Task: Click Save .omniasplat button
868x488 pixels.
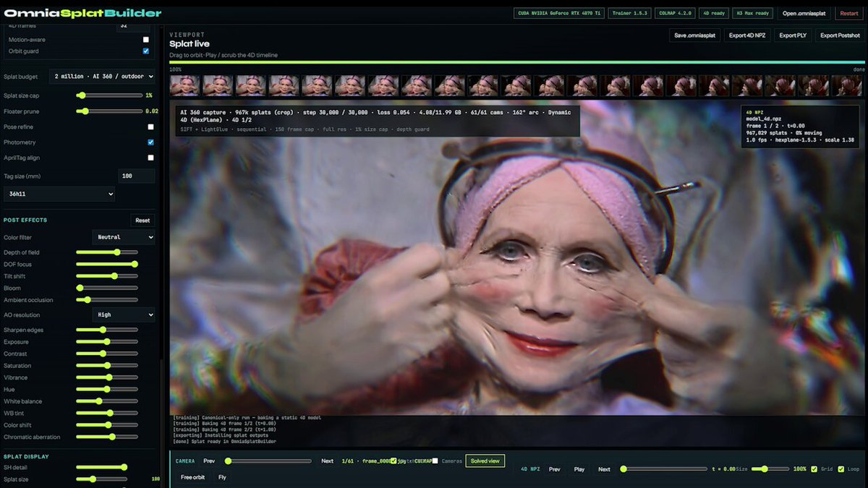Action: (x=694, y=35)
